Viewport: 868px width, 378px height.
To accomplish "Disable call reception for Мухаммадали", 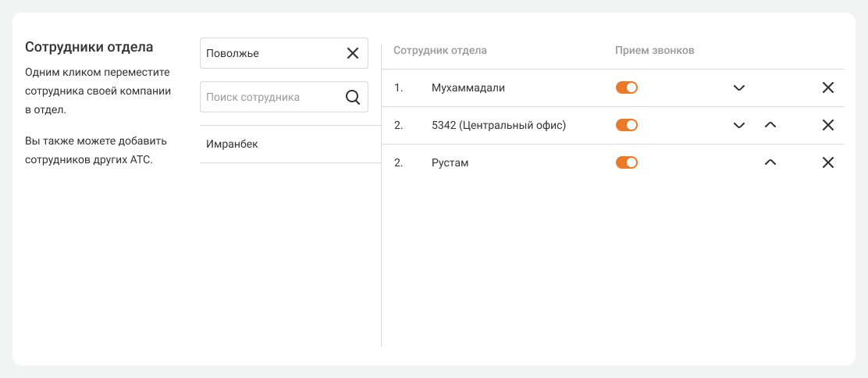I will click(x=627, y=87).
